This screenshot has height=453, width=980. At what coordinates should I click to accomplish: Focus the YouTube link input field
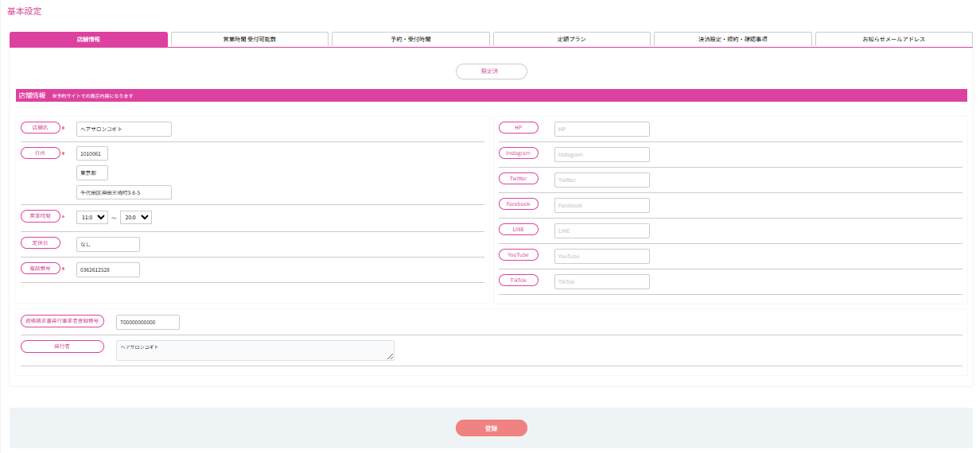(601, 257)
